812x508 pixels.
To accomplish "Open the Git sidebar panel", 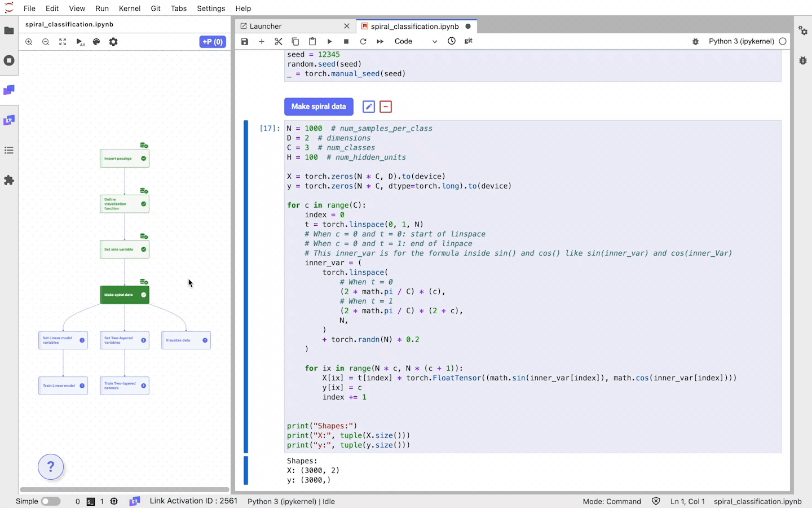I will 9,120.
